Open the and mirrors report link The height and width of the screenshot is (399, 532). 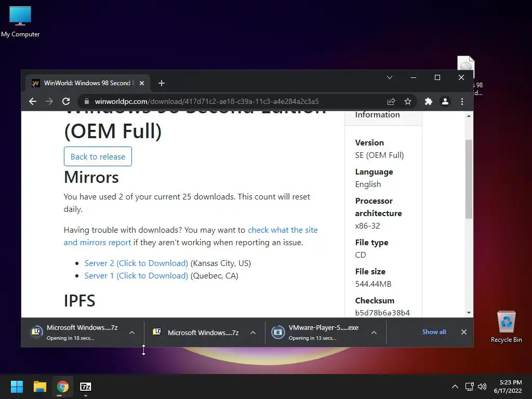[97, 243]
